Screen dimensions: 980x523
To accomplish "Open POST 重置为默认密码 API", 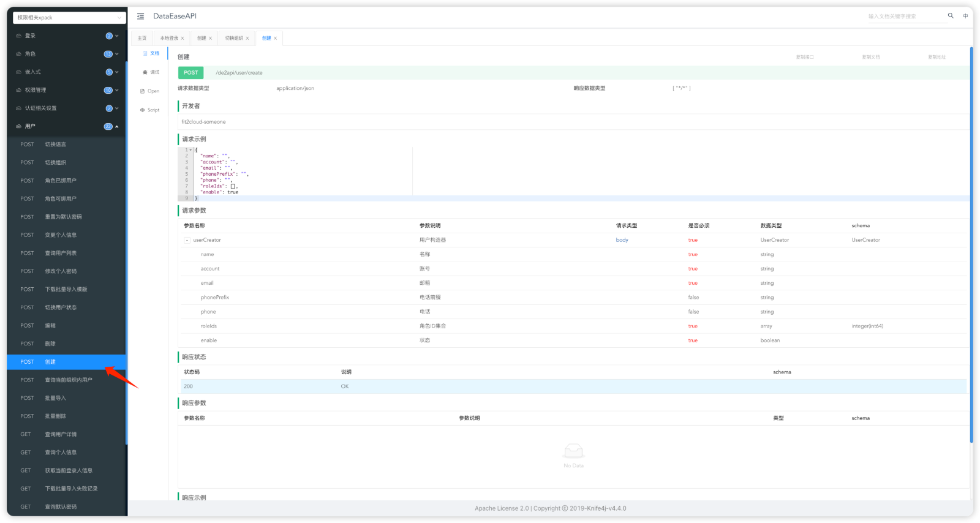I will coord(66,217).
